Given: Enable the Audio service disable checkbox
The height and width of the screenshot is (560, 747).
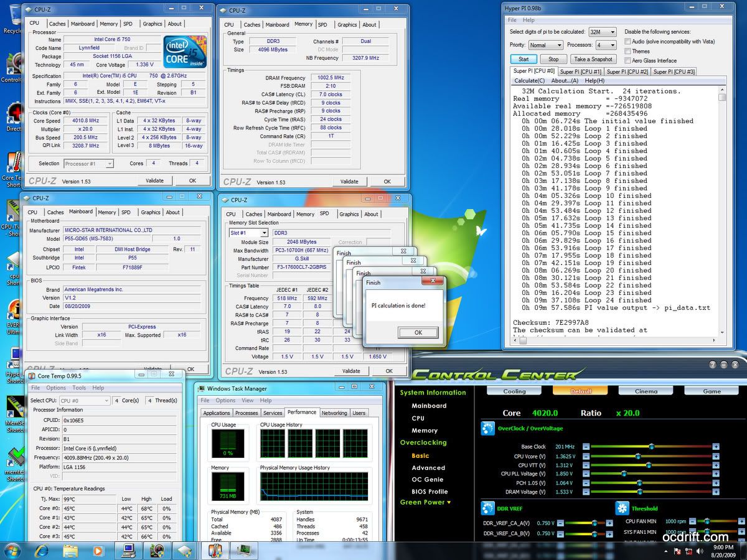Looking at the screenshot, I should [x=628, y=42].
